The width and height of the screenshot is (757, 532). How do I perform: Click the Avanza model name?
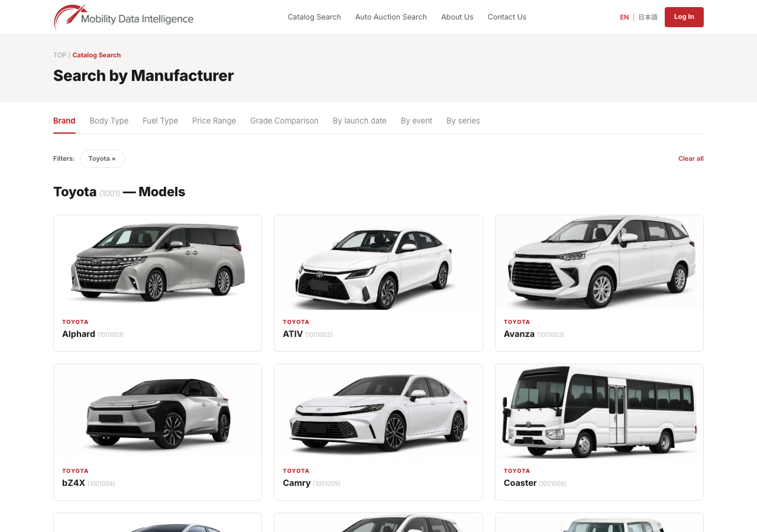coord(519,334)
